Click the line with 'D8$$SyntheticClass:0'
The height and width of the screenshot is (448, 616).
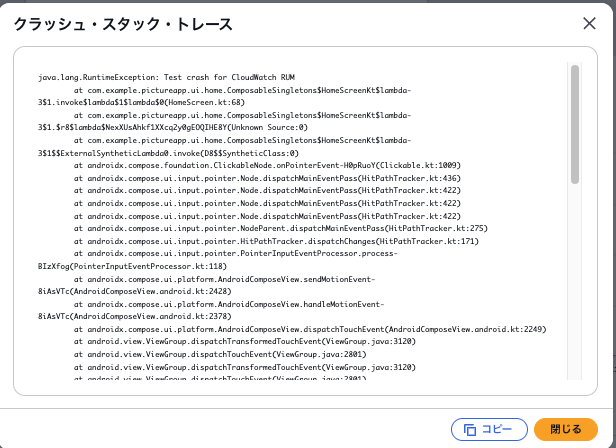pos(168,153)
